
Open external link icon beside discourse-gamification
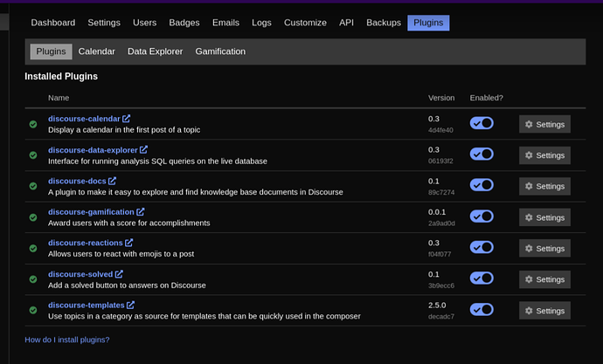[x=141, y=211]
